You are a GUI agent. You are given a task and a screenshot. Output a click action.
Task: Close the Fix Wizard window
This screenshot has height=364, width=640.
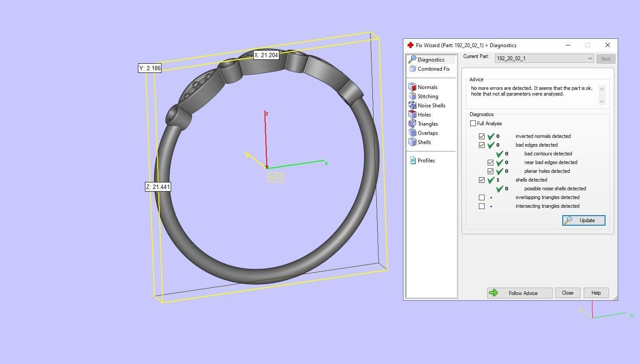(607, 45)
